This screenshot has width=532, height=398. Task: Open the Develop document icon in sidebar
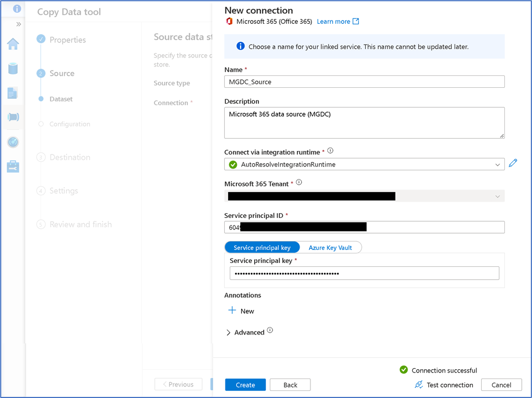(x=12, y=93)
